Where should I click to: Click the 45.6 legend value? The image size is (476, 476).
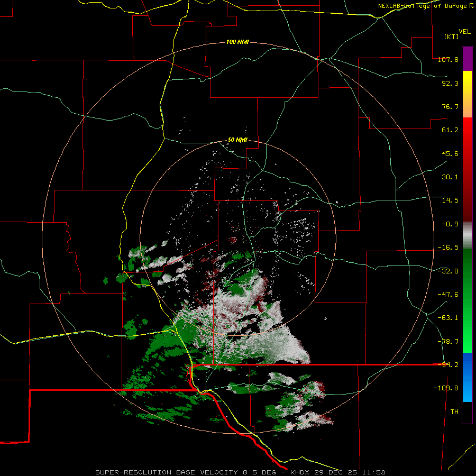tap(450, 153)
